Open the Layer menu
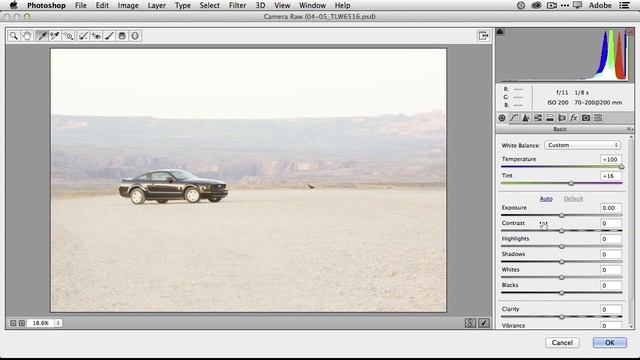 [x=156, y=5]
